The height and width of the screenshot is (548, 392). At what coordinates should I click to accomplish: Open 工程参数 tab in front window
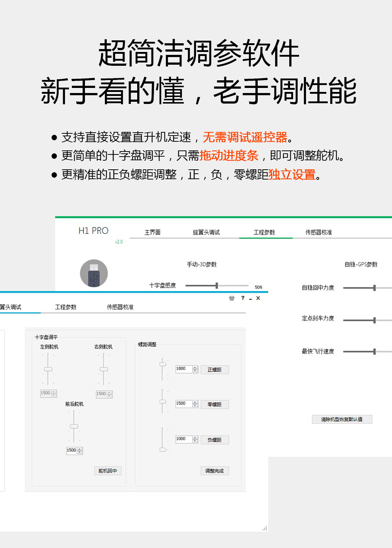point(66,307)
